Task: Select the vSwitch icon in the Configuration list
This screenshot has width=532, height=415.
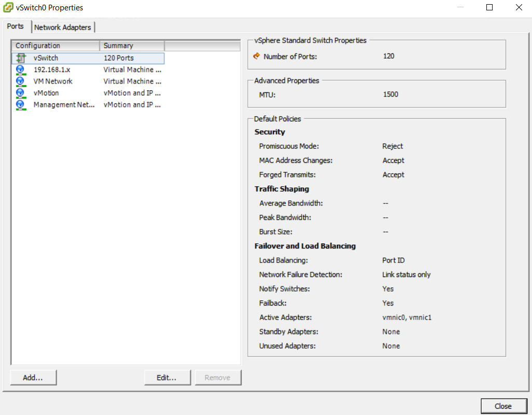Action: pyautogui.click(x=21, y=58)
